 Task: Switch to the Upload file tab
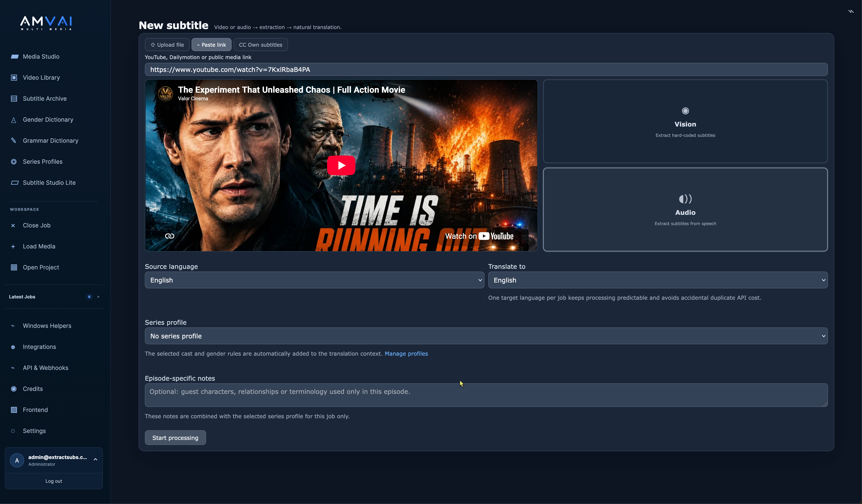pyautogui.click(x=167, y=45)
